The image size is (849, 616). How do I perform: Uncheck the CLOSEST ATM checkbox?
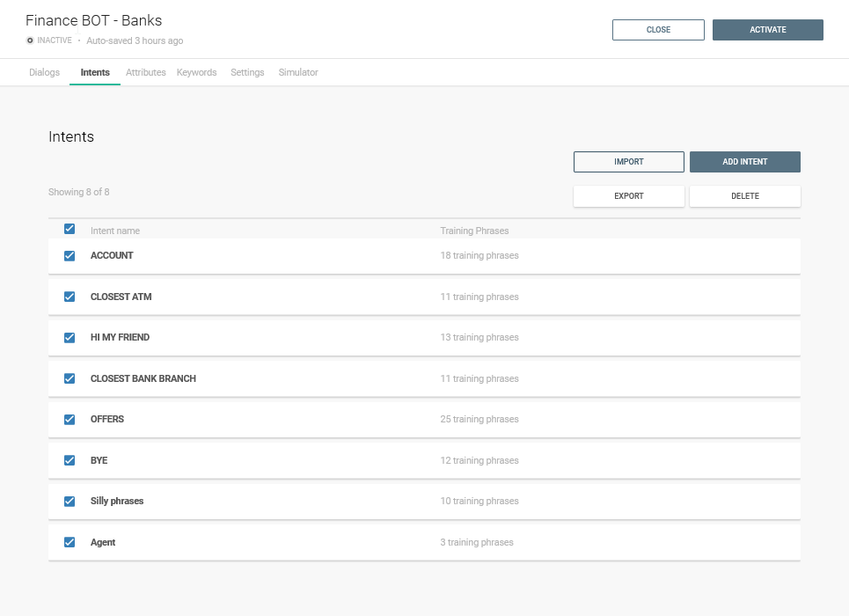(x=70, y=297)
